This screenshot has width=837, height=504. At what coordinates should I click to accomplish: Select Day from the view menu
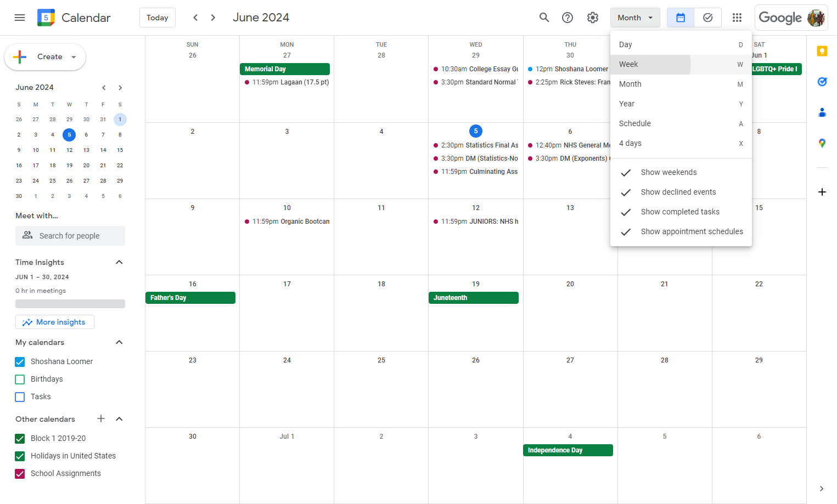pos(681,44)
